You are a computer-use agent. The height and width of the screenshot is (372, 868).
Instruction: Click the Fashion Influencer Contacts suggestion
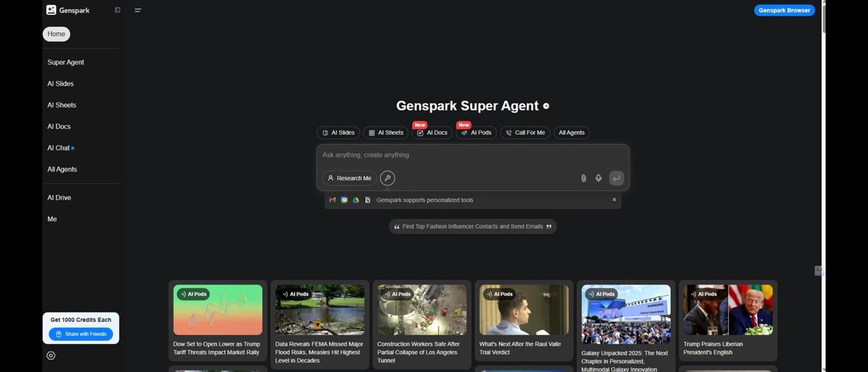click(x=473, y=227)
